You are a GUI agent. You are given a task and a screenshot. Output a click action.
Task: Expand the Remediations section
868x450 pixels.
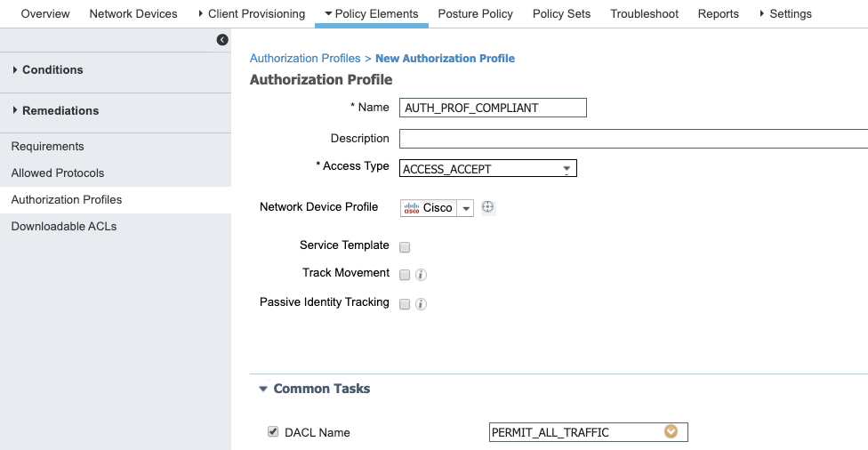(60, 111)
